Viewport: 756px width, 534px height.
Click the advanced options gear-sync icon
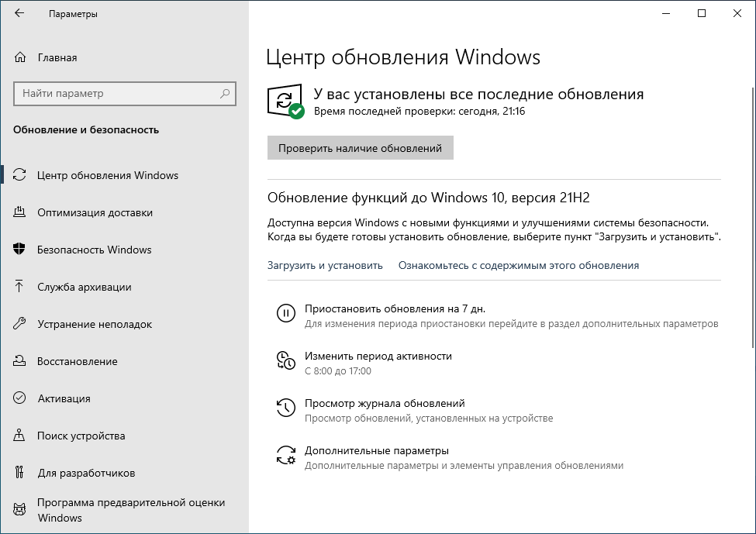point(285,455)
